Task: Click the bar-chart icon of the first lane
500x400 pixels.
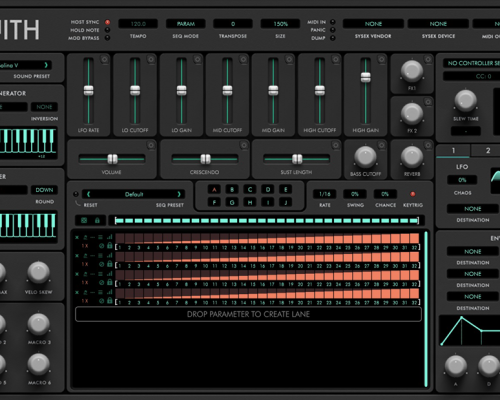Action: coord(109,237)
